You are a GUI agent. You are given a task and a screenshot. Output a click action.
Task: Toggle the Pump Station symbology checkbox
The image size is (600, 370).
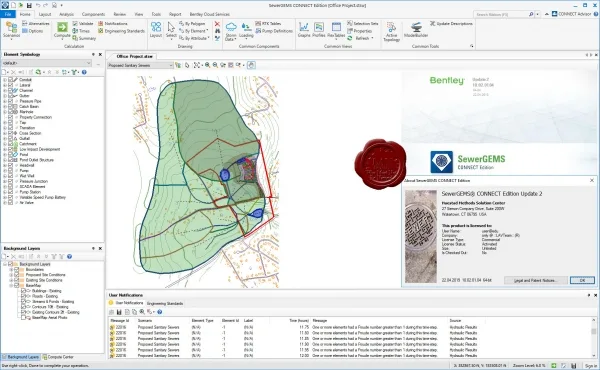[10, 192]
